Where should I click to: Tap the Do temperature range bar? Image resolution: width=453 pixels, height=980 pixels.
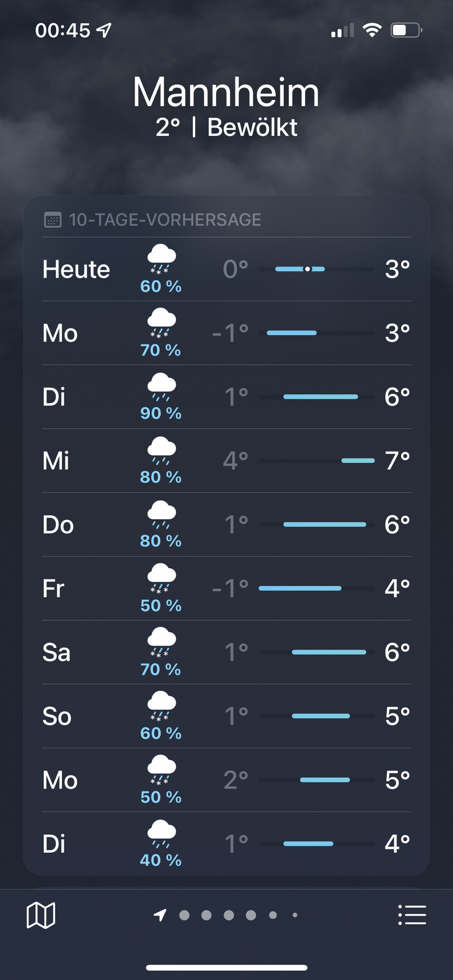[x=317, y=524]
